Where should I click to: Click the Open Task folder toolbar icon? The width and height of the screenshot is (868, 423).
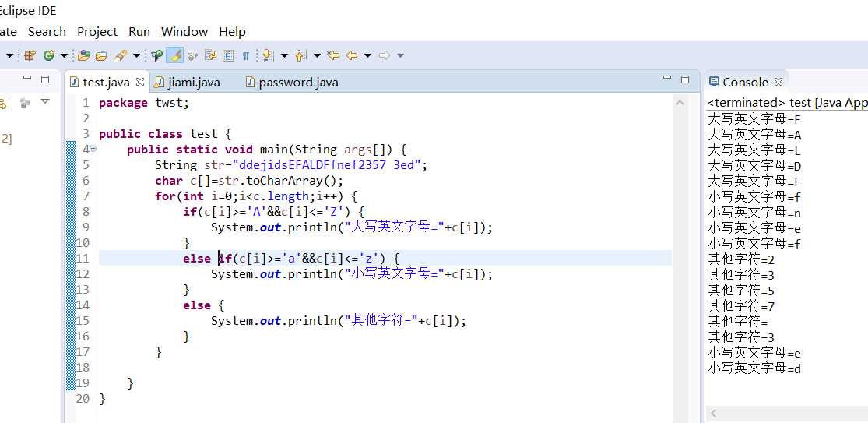pos(102,55)
